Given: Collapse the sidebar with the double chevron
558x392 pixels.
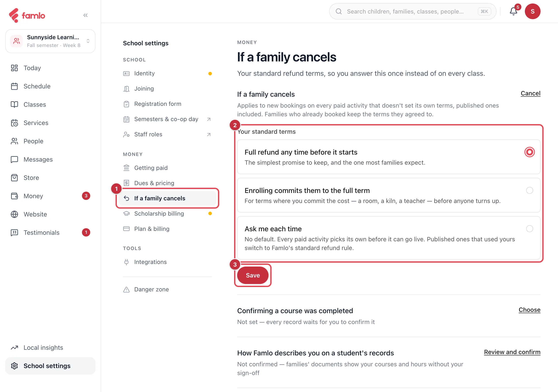Looking at the screenshot, I should 85,15.
